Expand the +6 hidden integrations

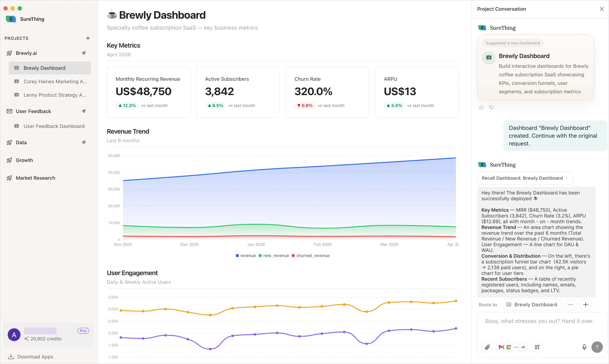point(523,347)
